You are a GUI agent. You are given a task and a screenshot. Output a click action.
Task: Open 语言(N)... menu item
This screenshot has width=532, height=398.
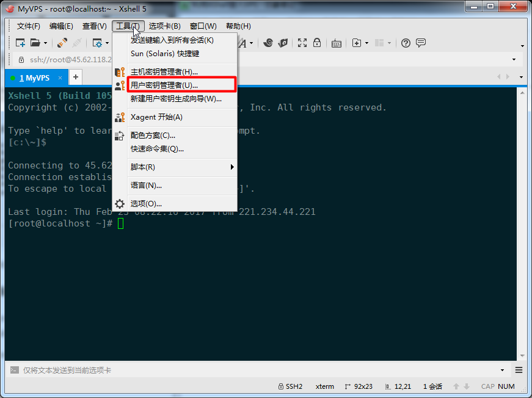click(x=175, y=185)
